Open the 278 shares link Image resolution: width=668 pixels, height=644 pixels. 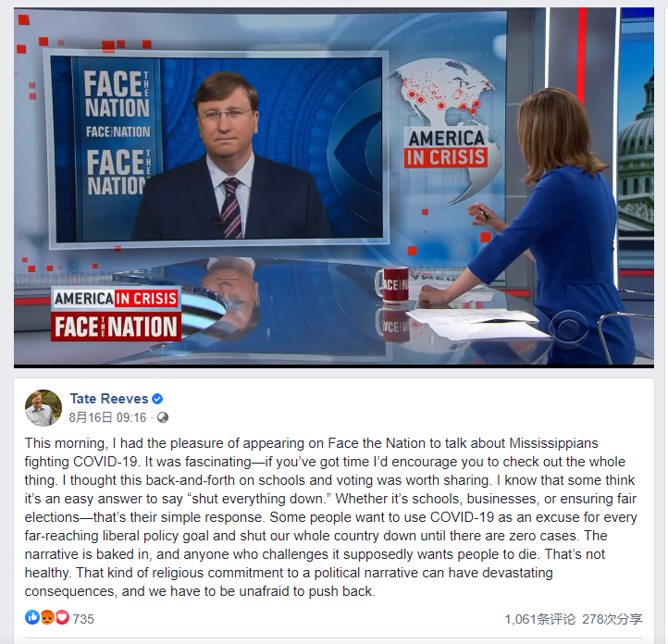click(612, 619)
